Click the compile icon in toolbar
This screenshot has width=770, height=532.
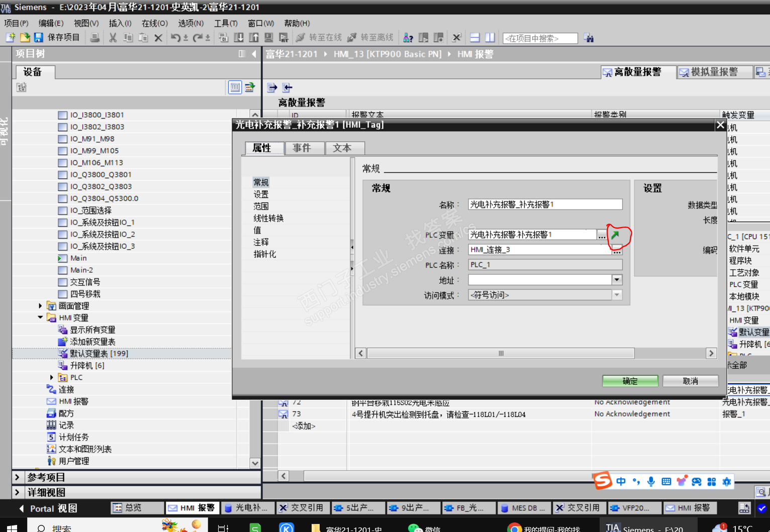point(224,38)
